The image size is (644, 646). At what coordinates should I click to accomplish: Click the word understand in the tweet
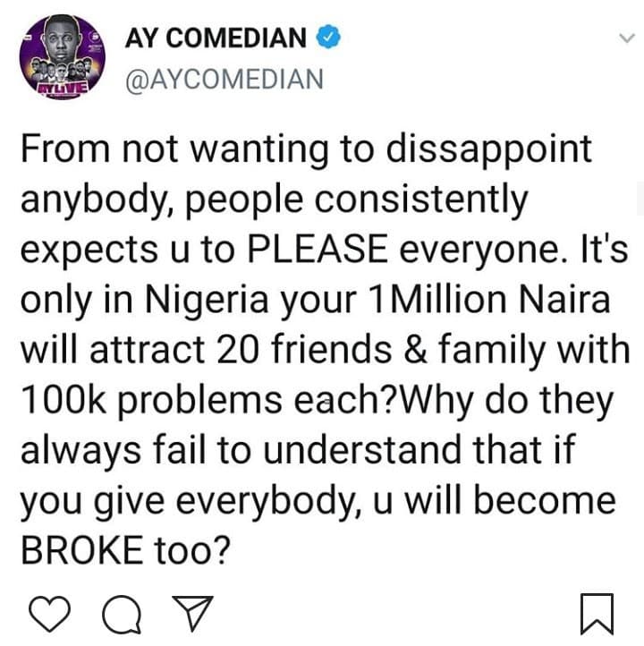(362, 450)
